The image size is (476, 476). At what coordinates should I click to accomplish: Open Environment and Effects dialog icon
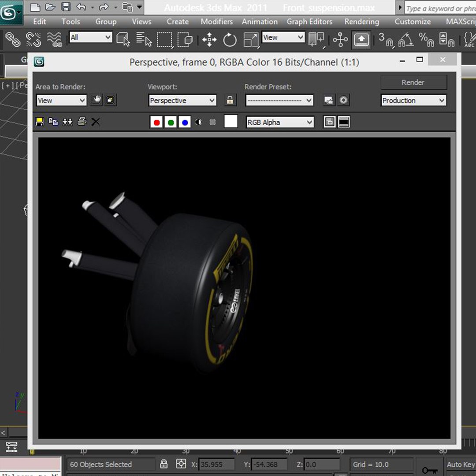(343, 100)
